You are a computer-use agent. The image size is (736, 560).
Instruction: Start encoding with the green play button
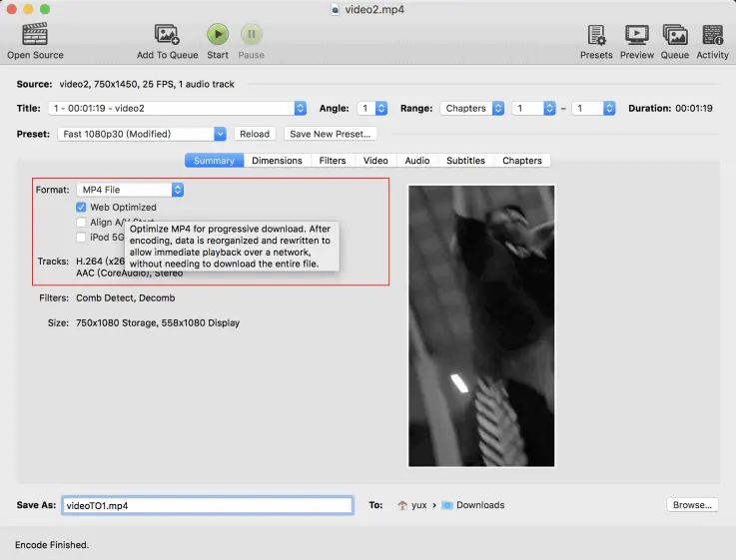point(218,34)
